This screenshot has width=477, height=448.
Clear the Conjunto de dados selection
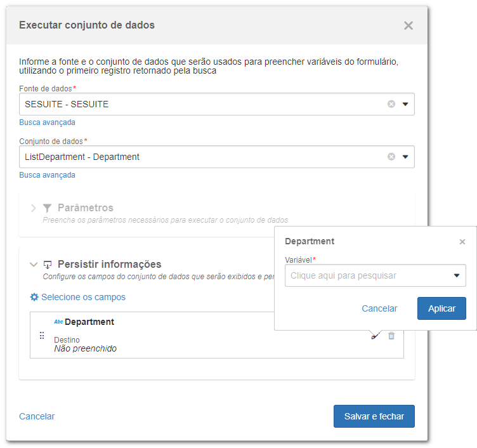tap(391, 157)
